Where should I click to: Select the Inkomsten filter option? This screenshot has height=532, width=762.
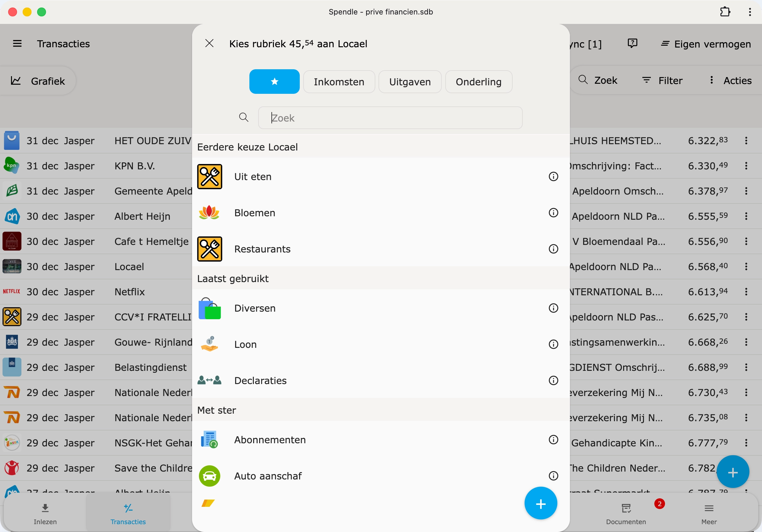click(x=339, y=82)
